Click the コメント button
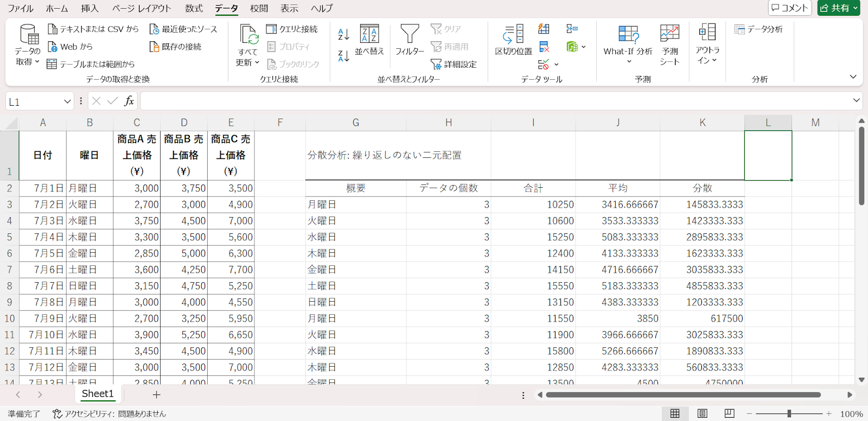This screenshot has width=868, height=421. point(789,8)
